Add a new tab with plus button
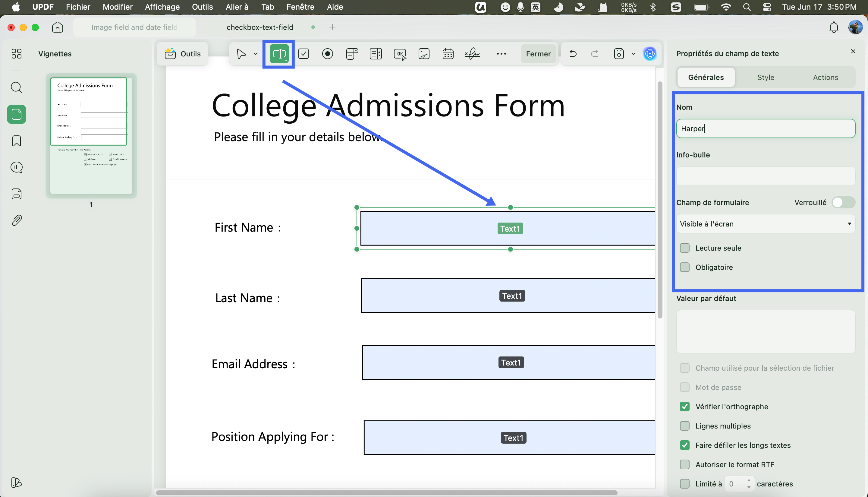Screen dimensions: 868x497 (x=332, y=27)
